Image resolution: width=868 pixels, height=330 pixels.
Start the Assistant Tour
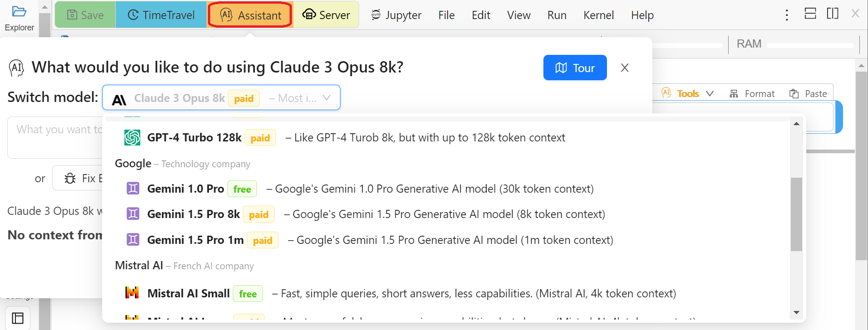tap(575, 68)
